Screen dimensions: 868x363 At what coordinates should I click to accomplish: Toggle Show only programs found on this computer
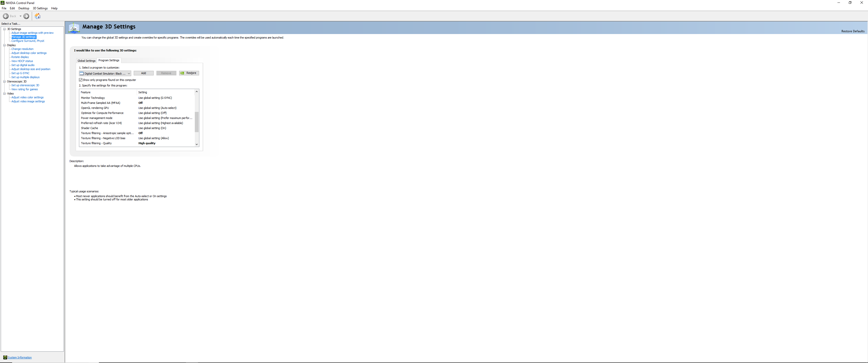[x=81, y=80]
